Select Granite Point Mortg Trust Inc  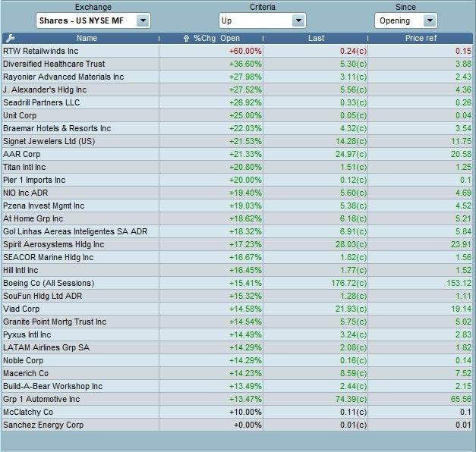[x=55, y=322]
